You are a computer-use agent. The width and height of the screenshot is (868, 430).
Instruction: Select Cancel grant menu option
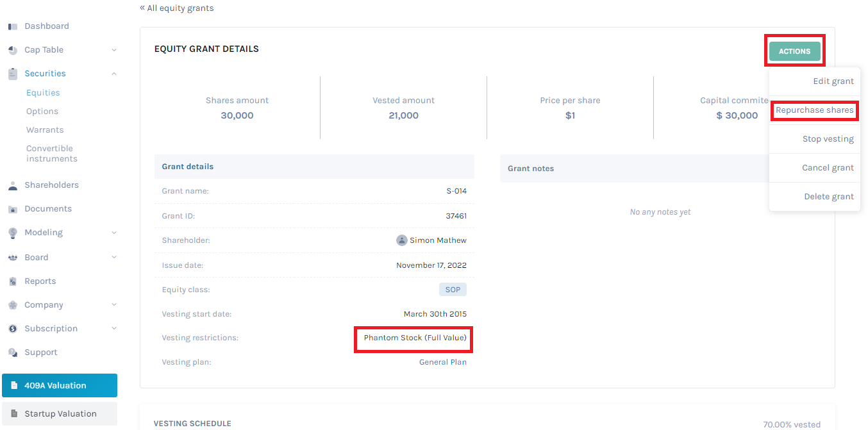click(x=828, y=168)
